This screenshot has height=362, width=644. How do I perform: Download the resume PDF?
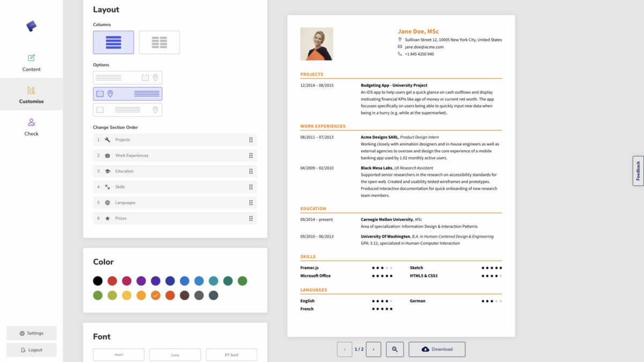pyautogui.click(x=437, y=349)
